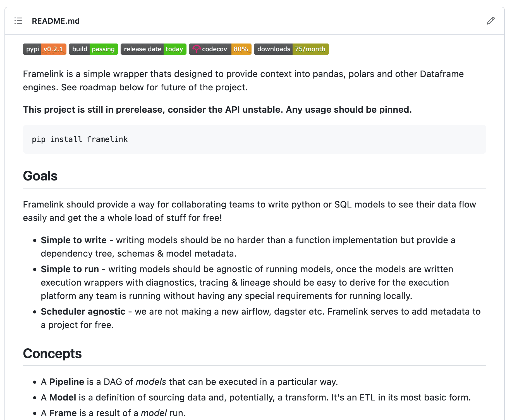Screen dimensions: 512x420
Task: Click the bold word Pipeline
Action: click(67, 382)
